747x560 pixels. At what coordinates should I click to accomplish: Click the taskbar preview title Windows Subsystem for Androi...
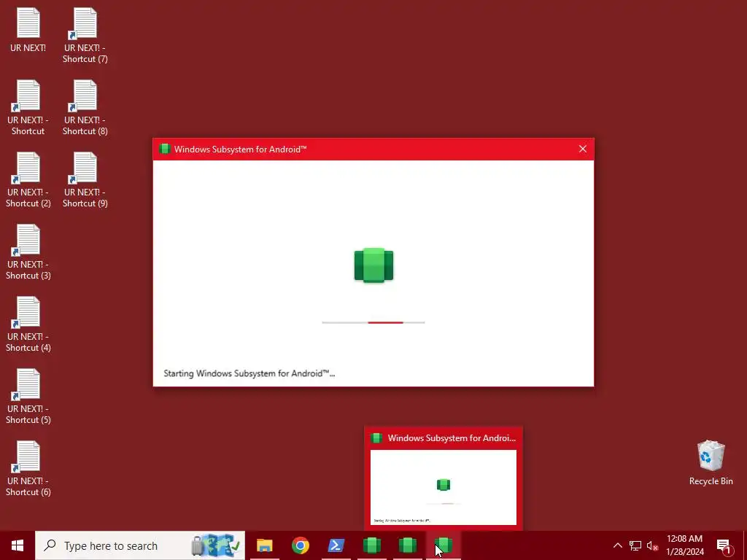click(x=452, y=438)
